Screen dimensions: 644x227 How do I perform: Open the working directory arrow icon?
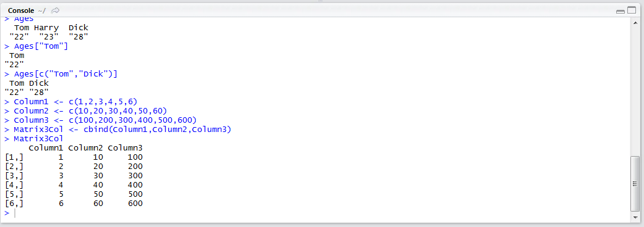click(x=56, y=10)
